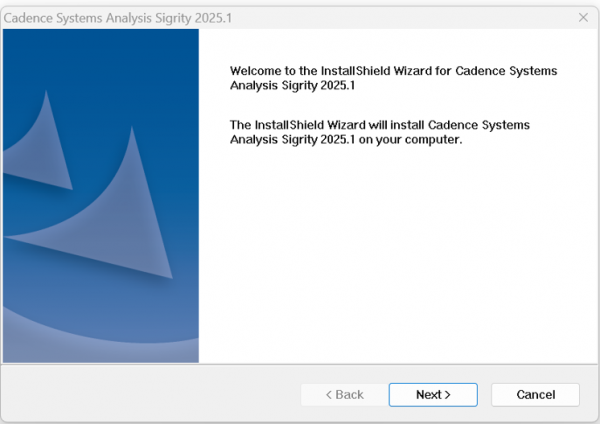600x424 pixels.
Task: Close the installer window with the X
Action: click(x=583, y=18)
